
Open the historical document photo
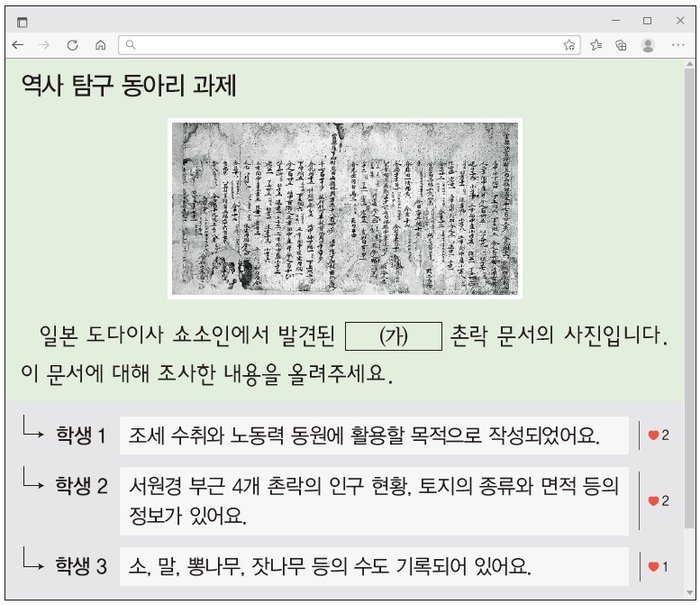click(345, 208)
